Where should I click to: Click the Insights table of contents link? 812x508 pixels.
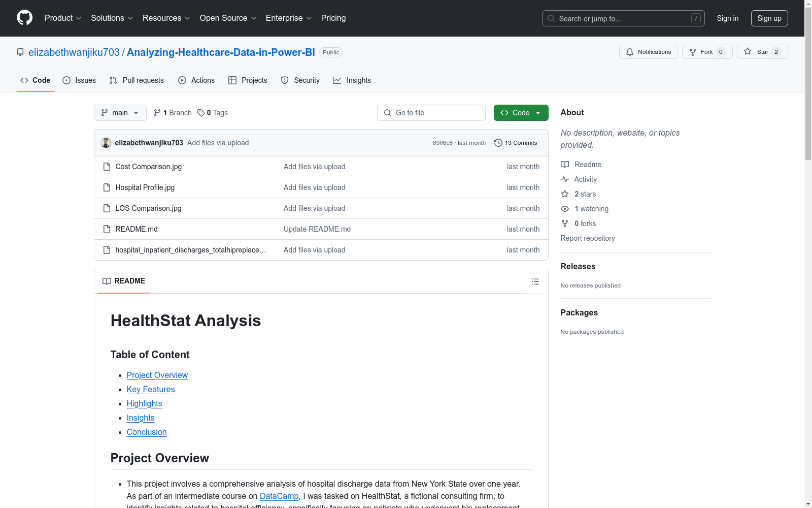tap(141, 418)
